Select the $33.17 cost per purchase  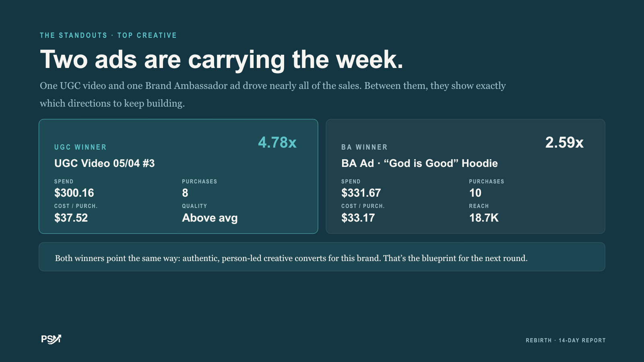point(358,218)
